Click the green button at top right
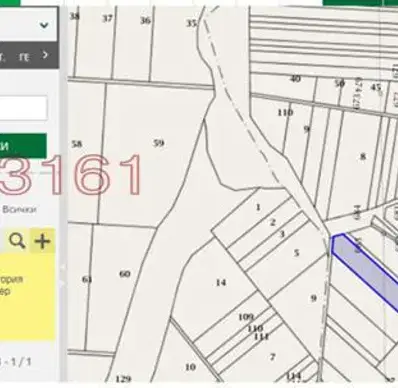Image resolution: width=398 pixels, height=388 pixels. coord(360,3)
